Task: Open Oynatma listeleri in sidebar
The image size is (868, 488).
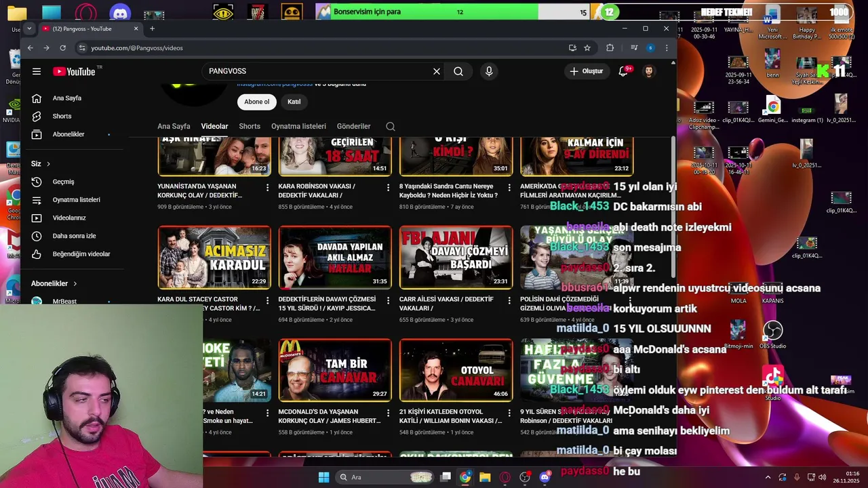Action: pyautogui.click(x=76, y=200)
